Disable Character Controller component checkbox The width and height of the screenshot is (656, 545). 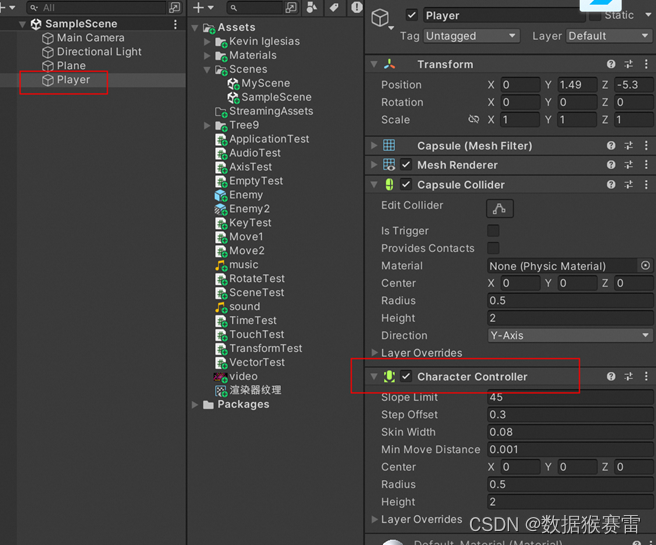(406, 376)
